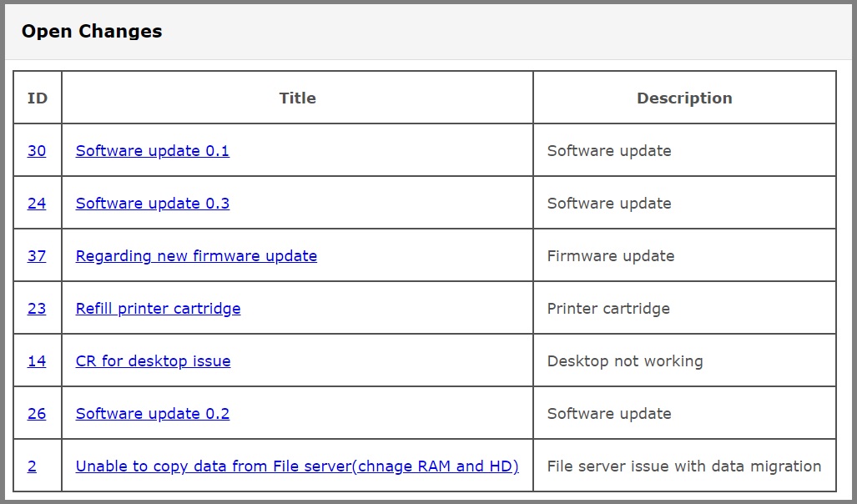Click the Description column header

point(684,98)
